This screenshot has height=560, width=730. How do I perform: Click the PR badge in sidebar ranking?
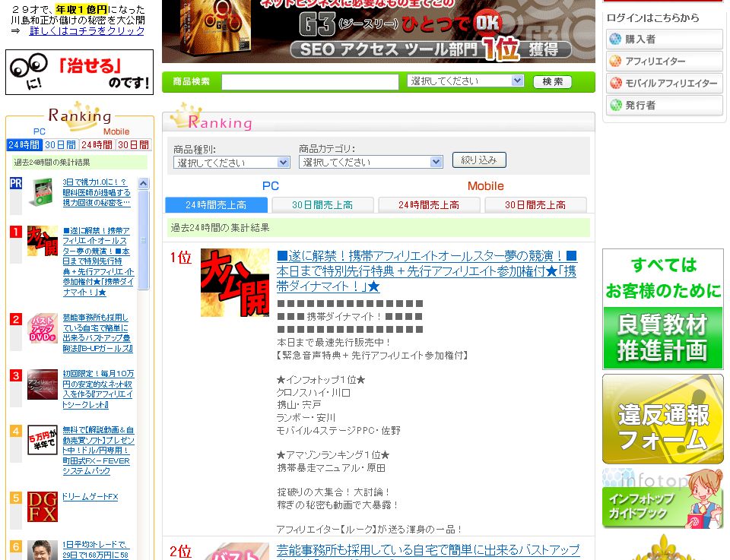point(16,183)
